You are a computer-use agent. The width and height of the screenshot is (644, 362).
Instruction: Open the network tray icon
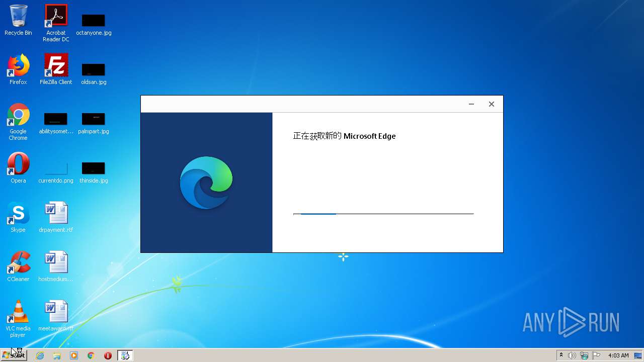584,355
